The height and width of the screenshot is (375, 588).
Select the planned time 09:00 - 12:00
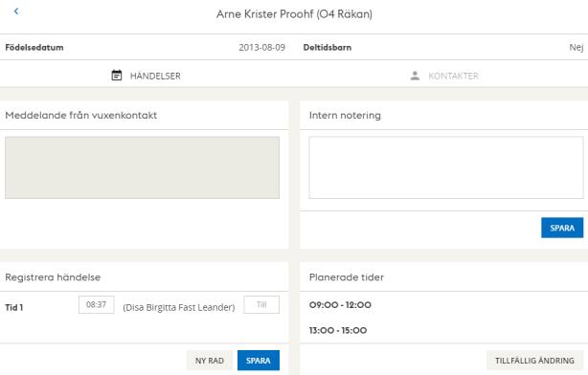point(340,305)
